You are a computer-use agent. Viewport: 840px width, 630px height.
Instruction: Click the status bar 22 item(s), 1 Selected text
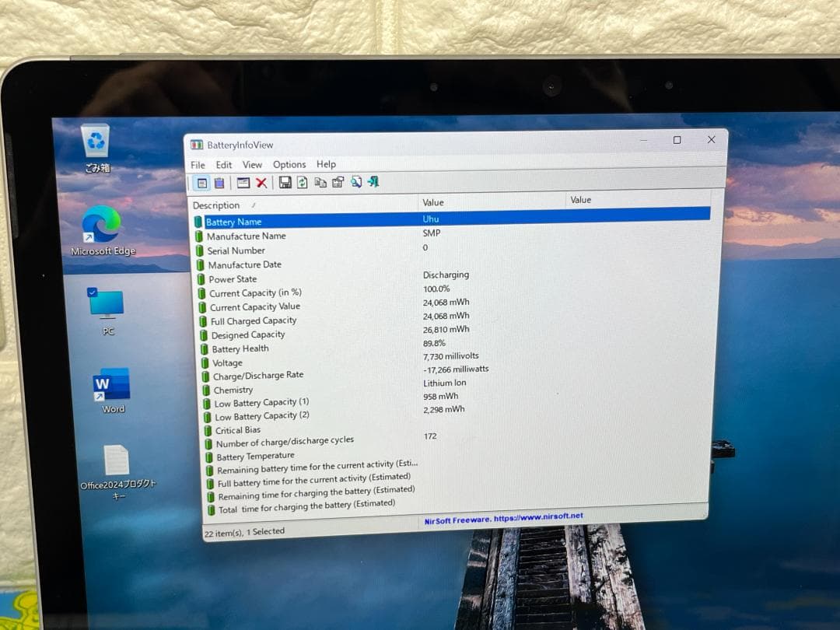tap(244, 532)
